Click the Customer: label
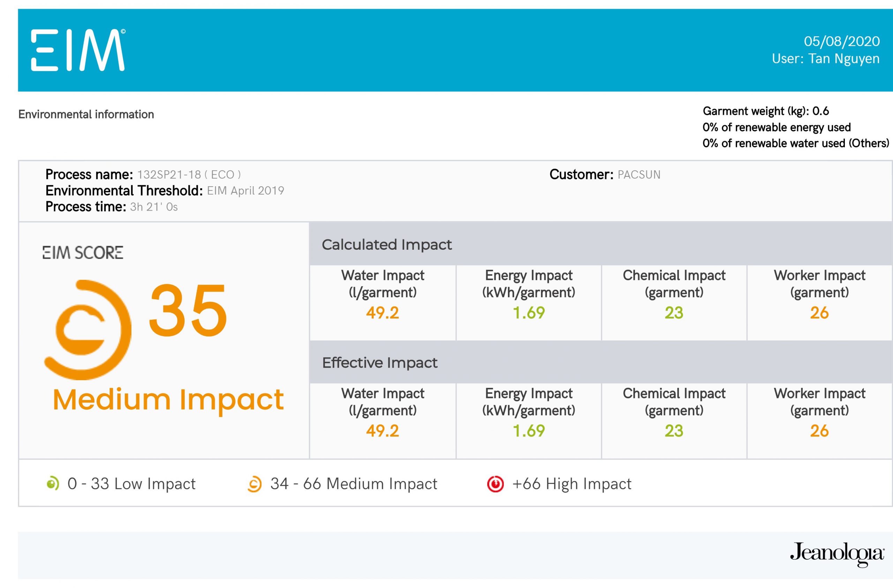The width and height of the screenshot is (893, 588). [x=581, y=175]
